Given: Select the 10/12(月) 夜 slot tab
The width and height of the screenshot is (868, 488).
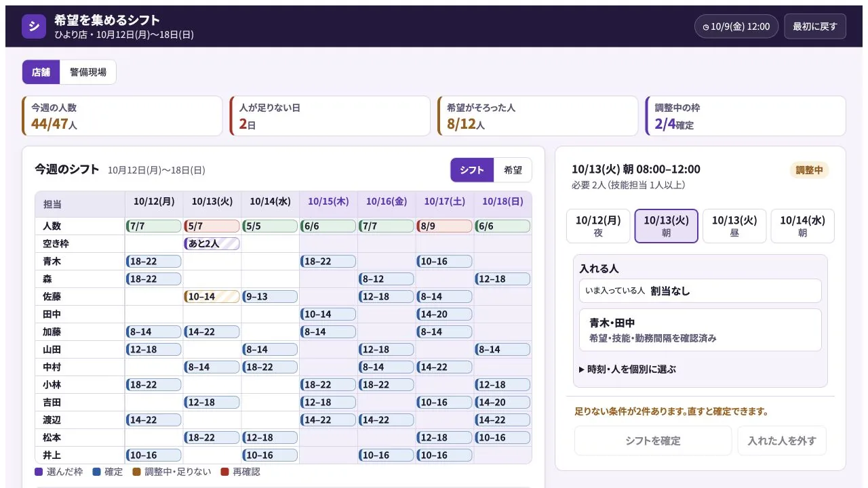Looking at the screenshot, I should (598, 226).
